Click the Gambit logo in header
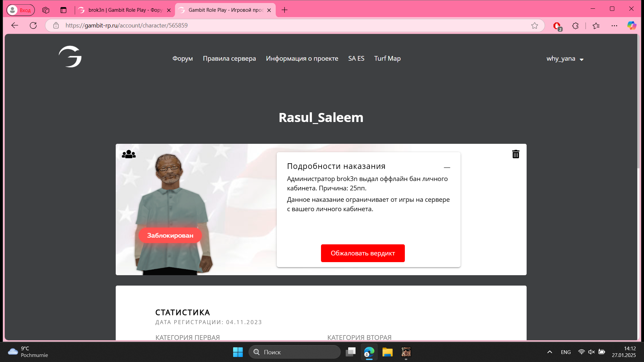This screenshot has width=644, height=362. click(70, 57)
